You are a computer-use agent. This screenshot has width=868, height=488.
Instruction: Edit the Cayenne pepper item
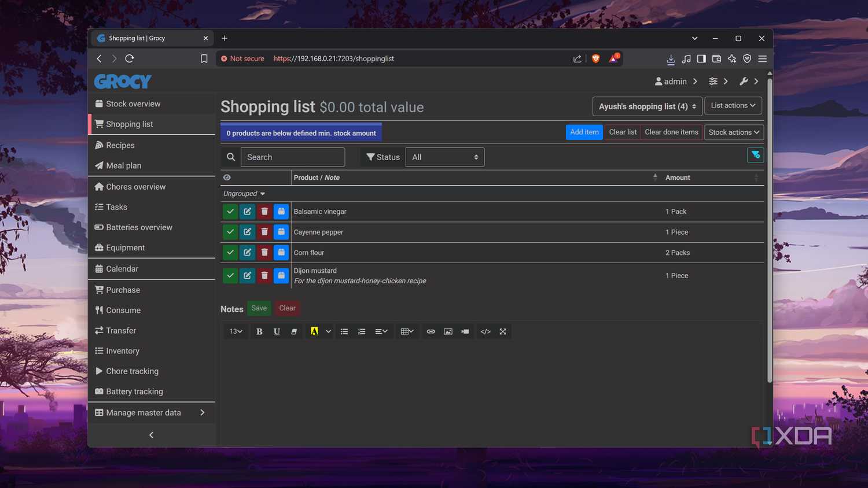247,232
